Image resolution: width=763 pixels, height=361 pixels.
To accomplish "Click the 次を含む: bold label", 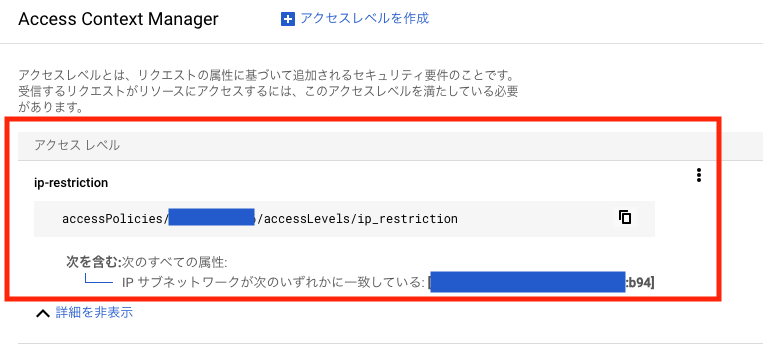I will tap(93, 263).
